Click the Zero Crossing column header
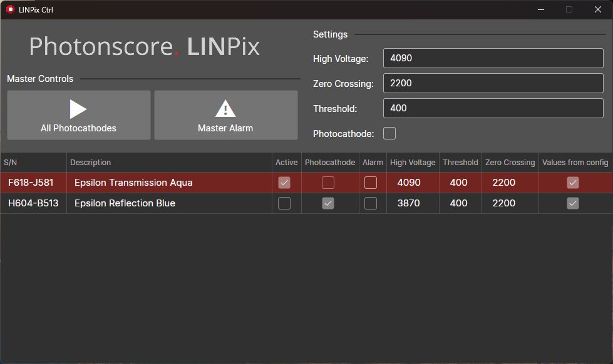Viewport: 613px width, 364px height. (x=510, y=163)
